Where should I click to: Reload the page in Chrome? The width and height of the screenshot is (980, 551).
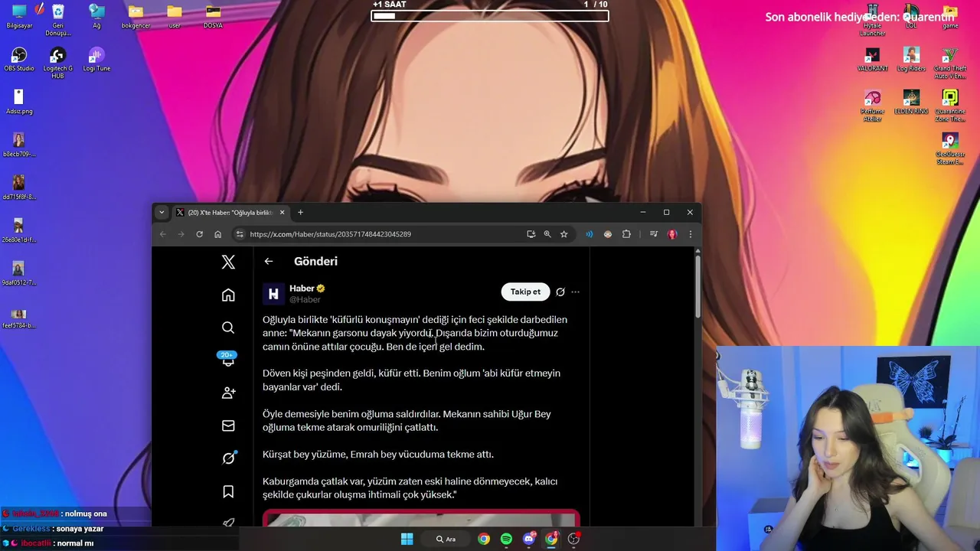click(199, 234)
